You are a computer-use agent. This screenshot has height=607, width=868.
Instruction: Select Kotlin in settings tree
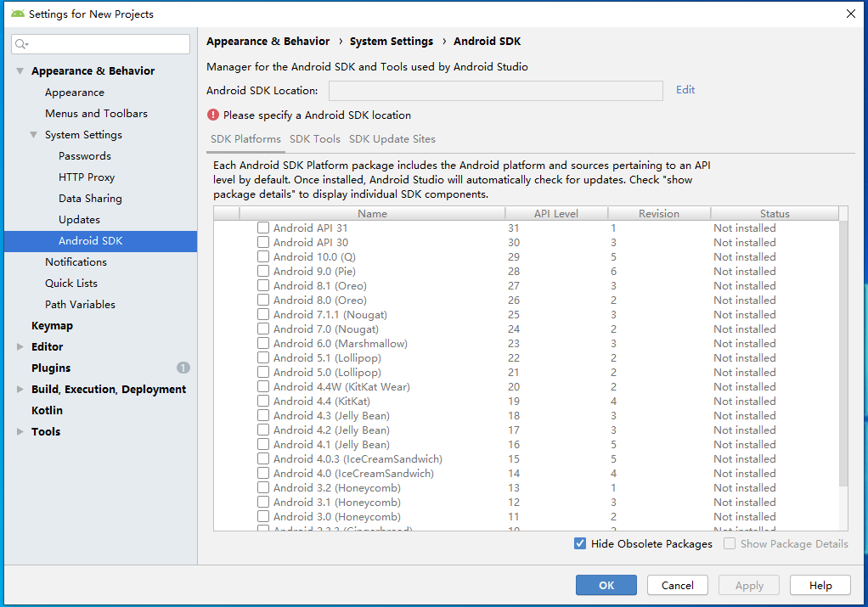pos(47,411)
